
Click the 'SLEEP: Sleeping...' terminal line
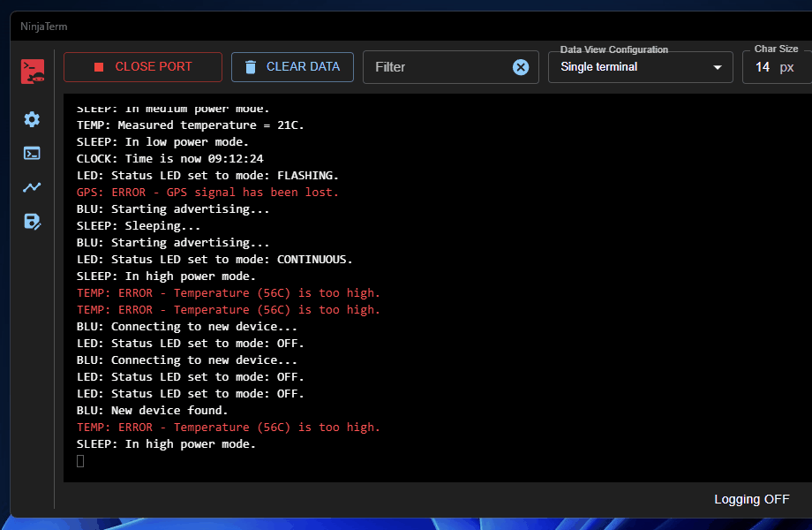139,226
